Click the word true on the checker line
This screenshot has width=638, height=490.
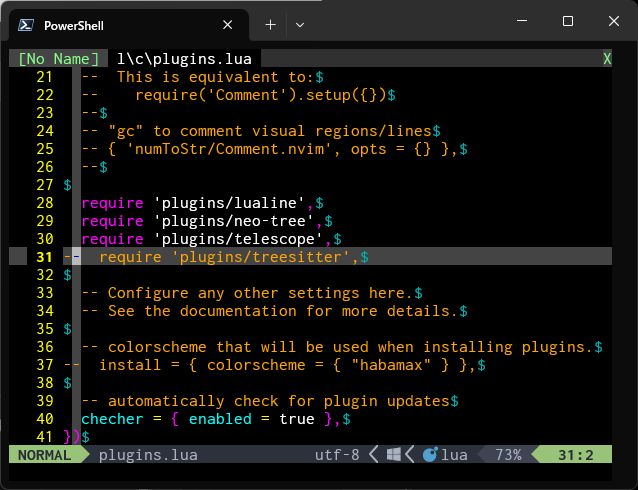pyautogui.click(x=297, y=419)
